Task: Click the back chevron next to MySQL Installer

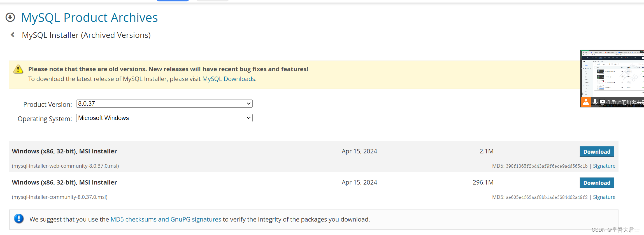Action: point(13,34)
